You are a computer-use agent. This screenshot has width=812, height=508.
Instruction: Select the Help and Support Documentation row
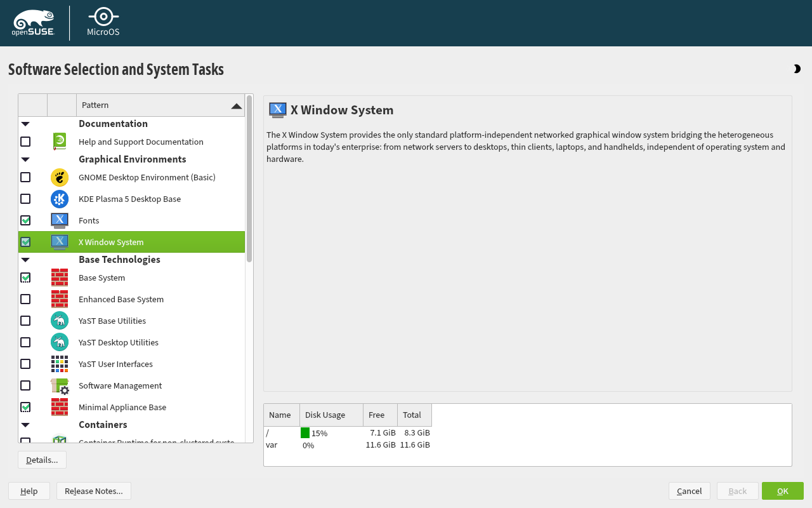tap(131, 142)
